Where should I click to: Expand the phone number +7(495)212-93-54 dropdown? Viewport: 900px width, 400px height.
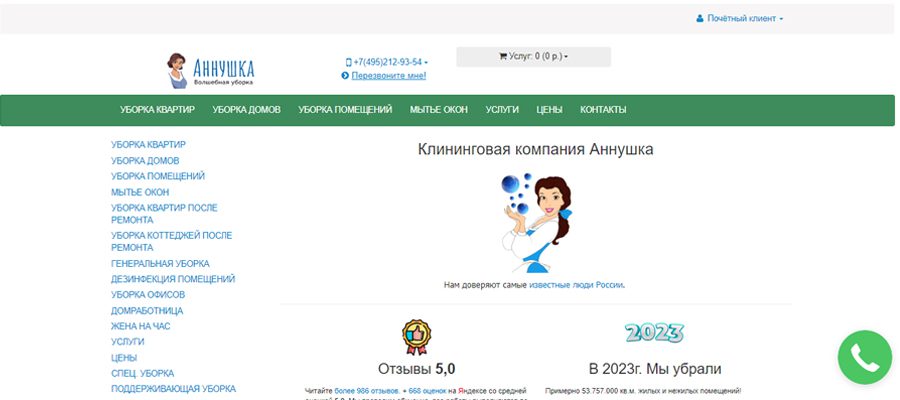387,62
